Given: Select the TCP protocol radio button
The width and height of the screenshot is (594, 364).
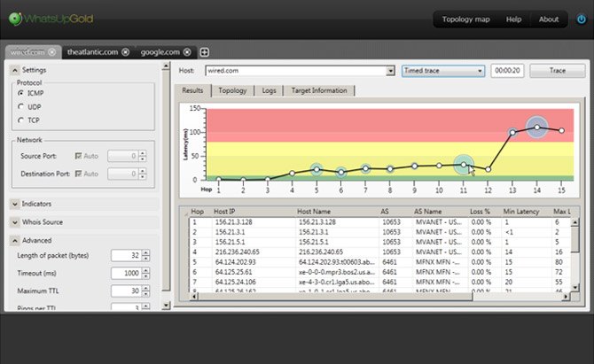Looking at the screenshot, I should [x=21, y=120].
